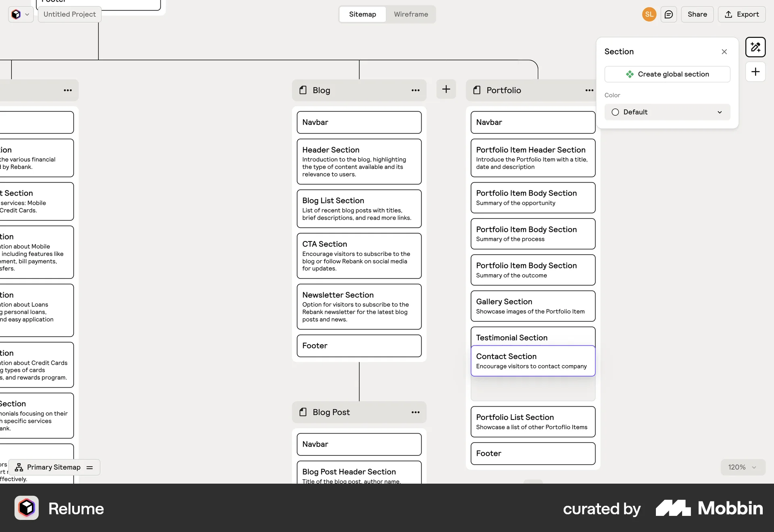
Task: Select the Contact Section card in Portfolio
Action: 533,361
